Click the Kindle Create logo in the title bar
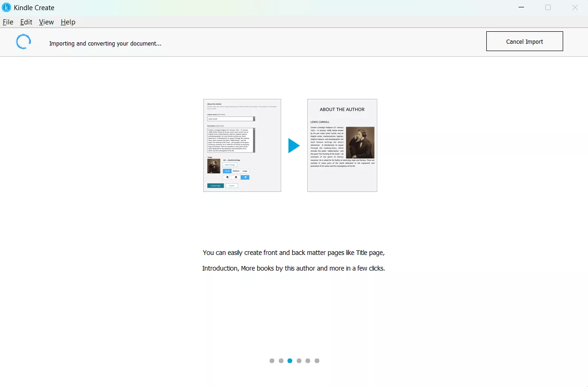This screenshot has width=588, height=387. (x=6, y=7)
